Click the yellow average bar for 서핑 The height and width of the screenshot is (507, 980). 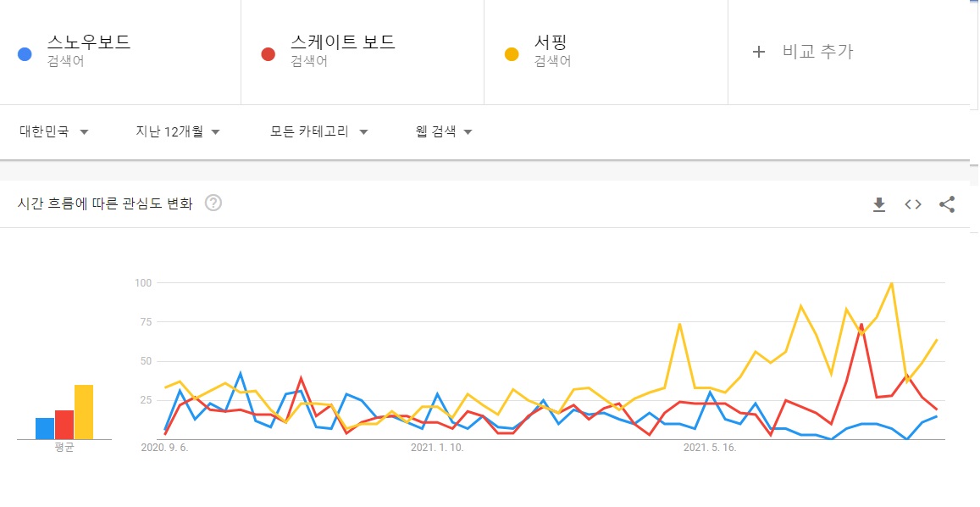(84, 412)
